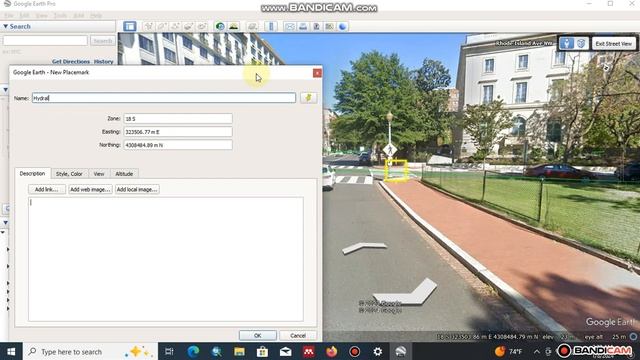The width and height of the screenshot is (640, 360).
Task: Click the Add web image... button
Action: point(90,189)
